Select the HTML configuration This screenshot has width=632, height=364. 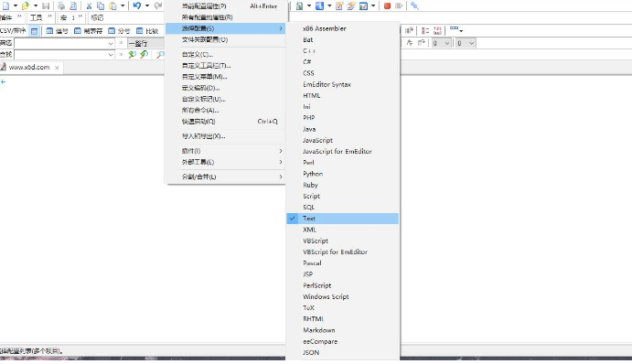(x=343, y=95)
